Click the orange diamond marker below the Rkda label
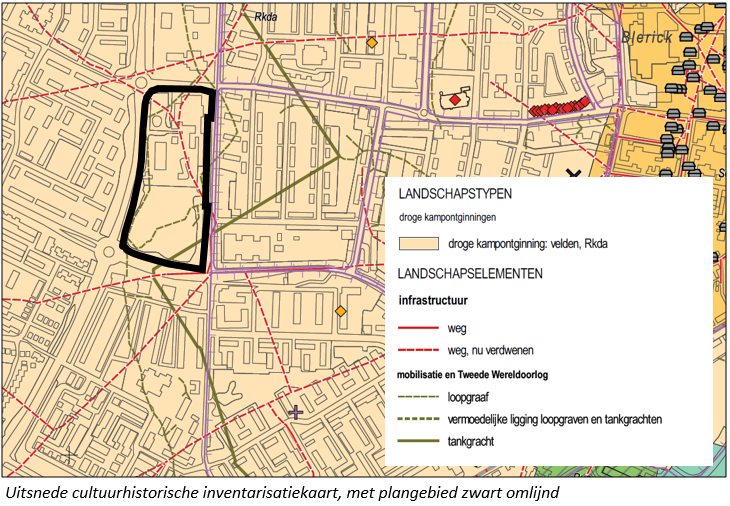This screenshot has width=730, height=506. (371, 43)
